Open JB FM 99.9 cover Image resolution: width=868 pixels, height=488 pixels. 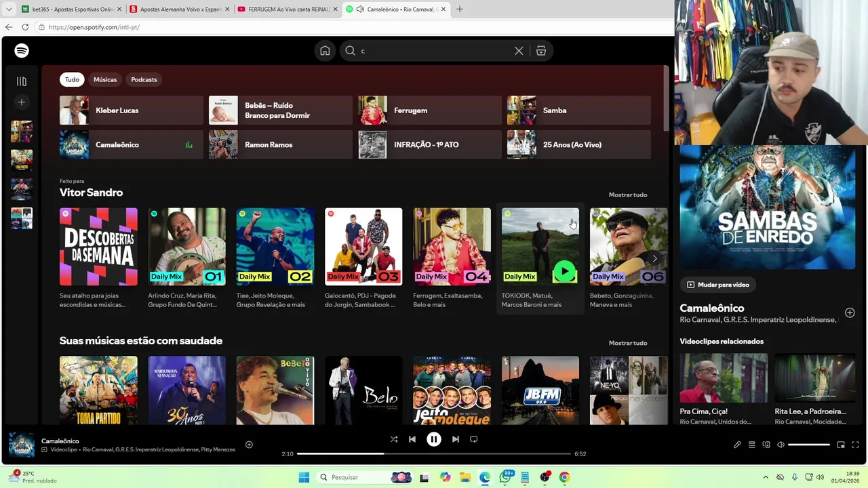click(x=540, y=390)
